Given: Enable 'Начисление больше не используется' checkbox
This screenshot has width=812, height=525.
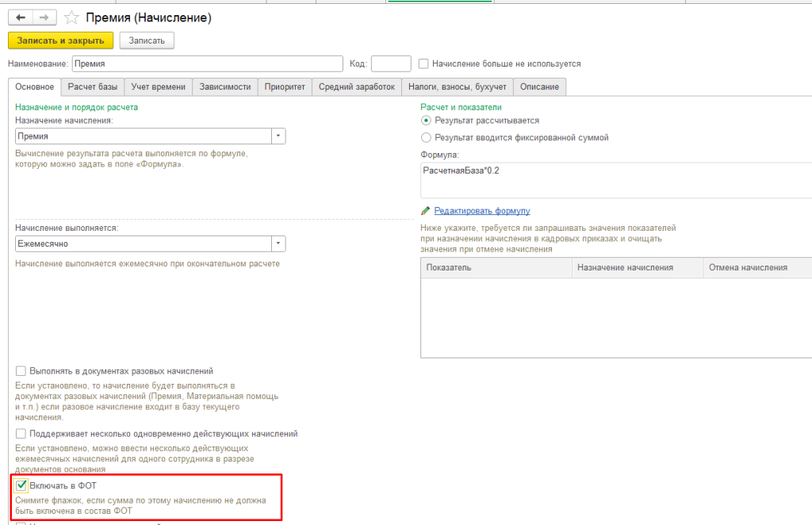Looking at the screenshot, I should point(423,63).
